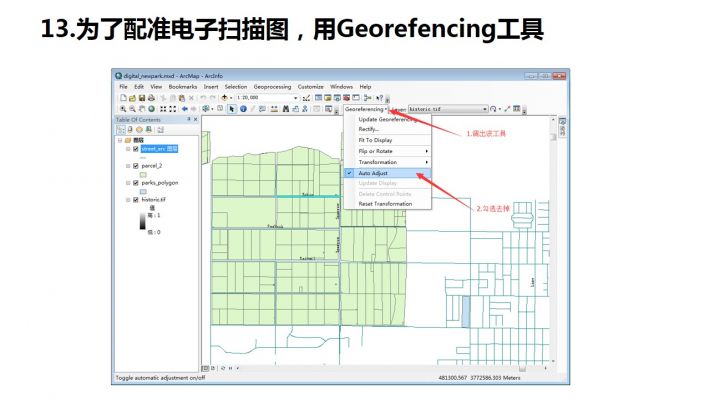Screen dimensions: 710x399
Task: Toggle the parks_polygon layer visibility
Action: [x=135, y=183]
